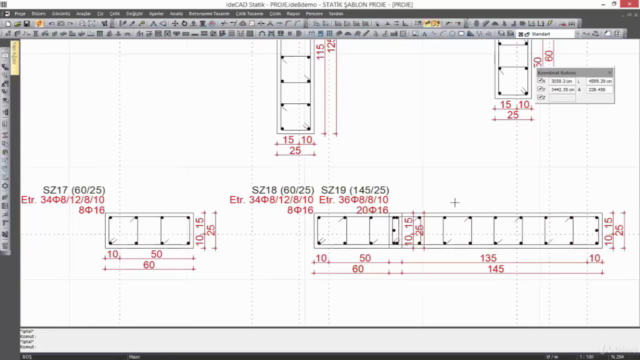Click the top icon in left vertical toolbar

point(5,56)
